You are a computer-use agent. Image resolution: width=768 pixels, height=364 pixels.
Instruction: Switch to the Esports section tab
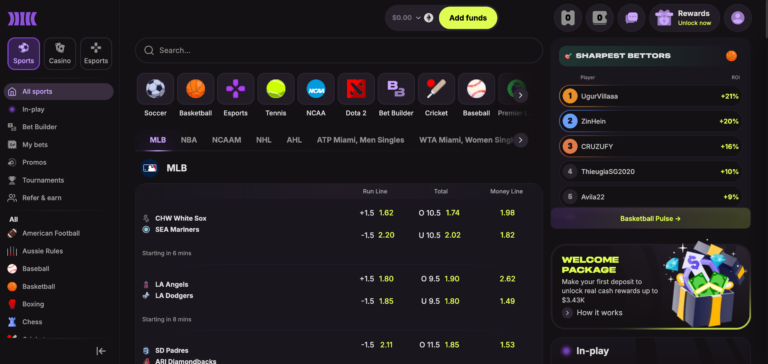[96, 53]
